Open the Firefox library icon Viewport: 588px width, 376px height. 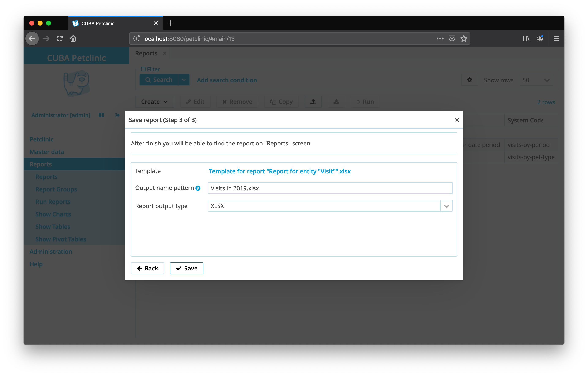tap(526, 39)
